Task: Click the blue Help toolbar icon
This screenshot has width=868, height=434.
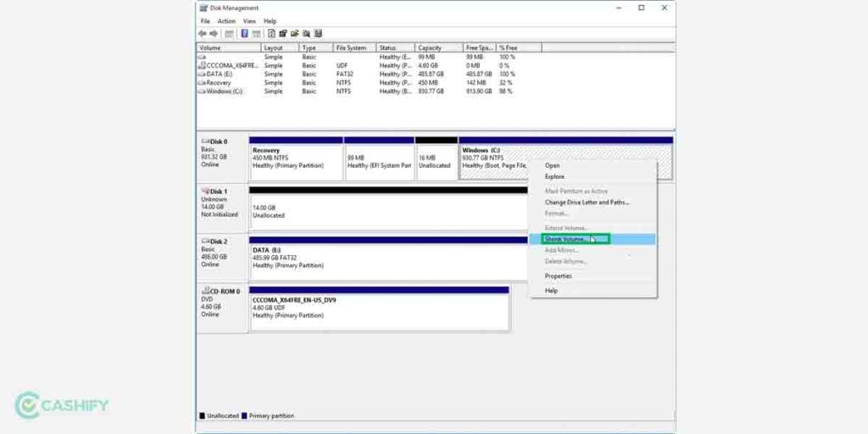Action: (x=244, y=34)
